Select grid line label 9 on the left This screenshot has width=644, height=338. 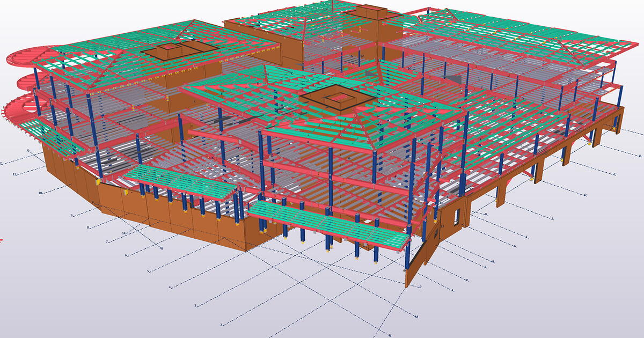(71, 215)
